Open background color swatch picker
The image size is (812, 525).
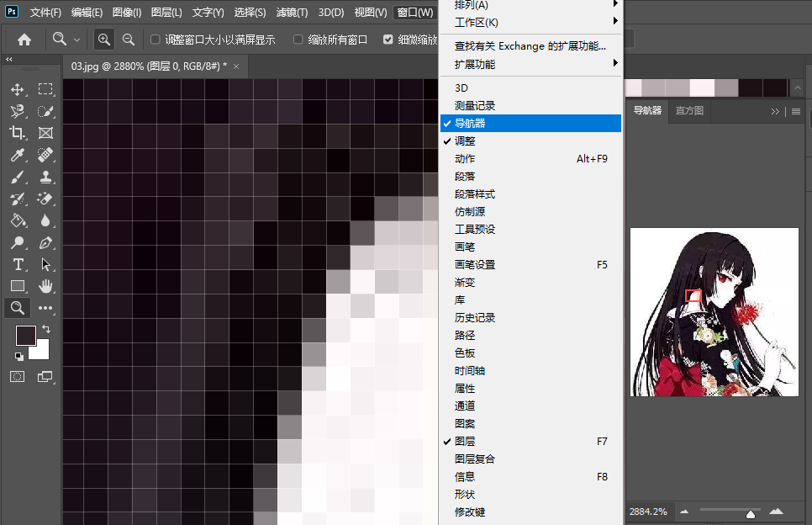pos(41,351)
